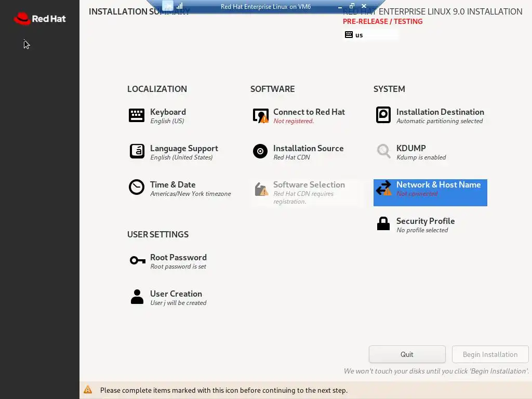This screenshot has width=532, height=399.
Task: Click 'English (United States)' text
Action: pyautogui.click(x=181, y=157)
